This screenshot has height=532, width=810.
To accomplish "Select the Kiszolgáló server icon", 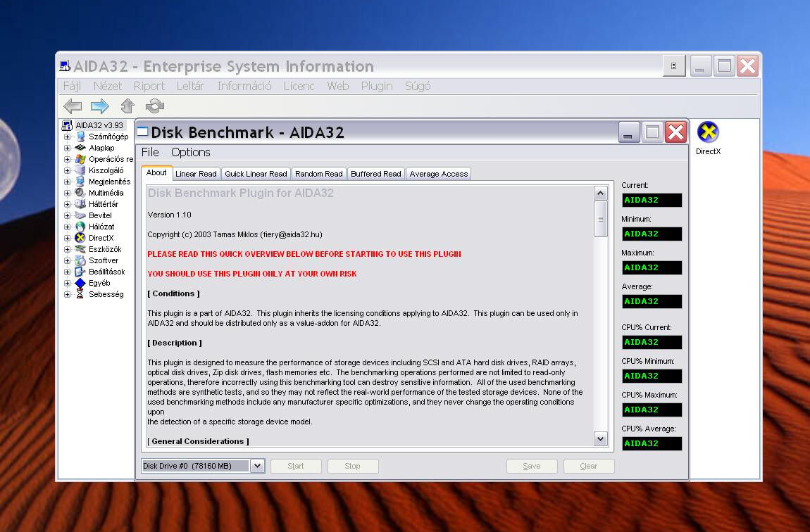I will 80,170.
